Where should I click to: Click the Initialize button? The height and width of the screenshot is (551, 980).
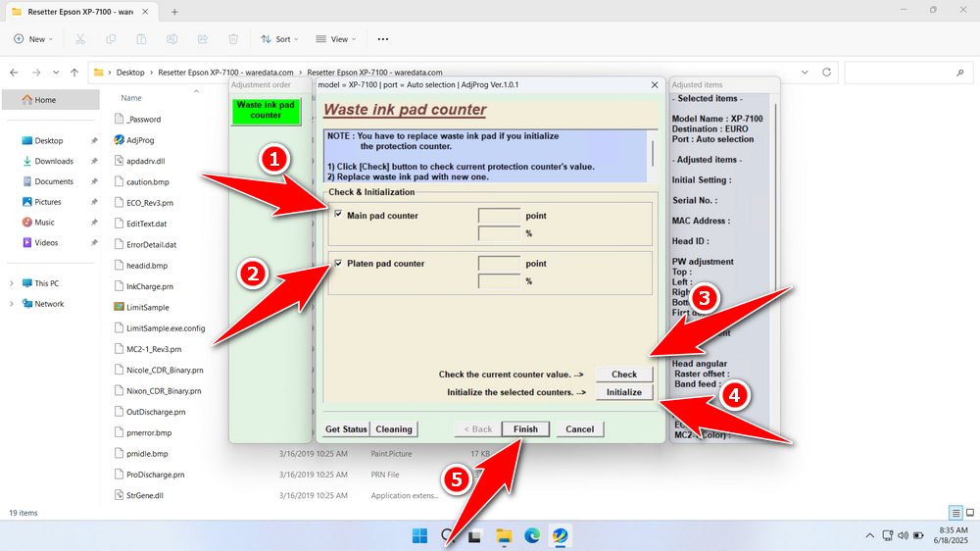pyautogui.click(x=623, y=392)
